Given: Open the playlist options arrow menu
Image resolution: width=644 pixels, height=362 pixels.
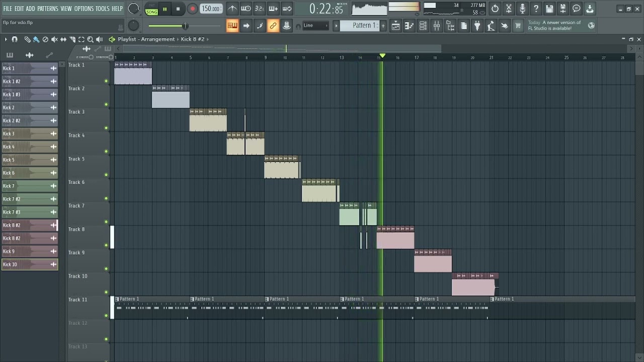Looking at the screenshot, I should (x=6, y=39).
